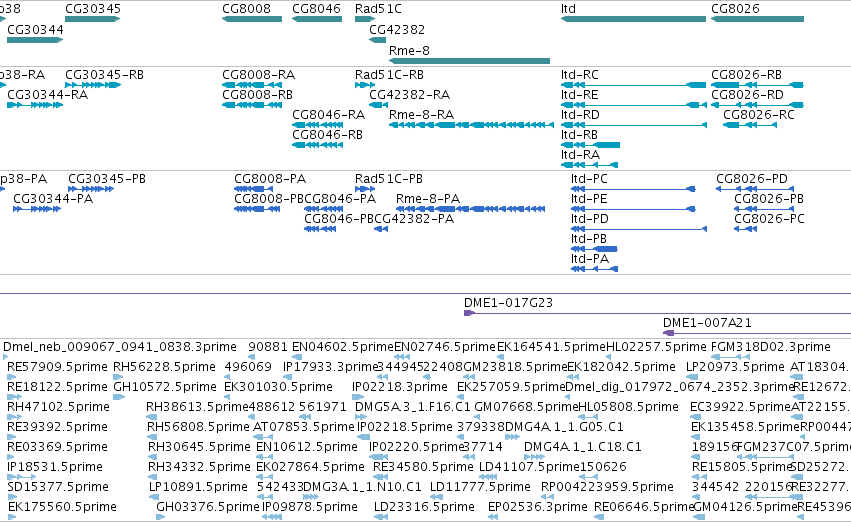Click EST LD41107.5prime
Screen dimensions: 851x522
488,477
